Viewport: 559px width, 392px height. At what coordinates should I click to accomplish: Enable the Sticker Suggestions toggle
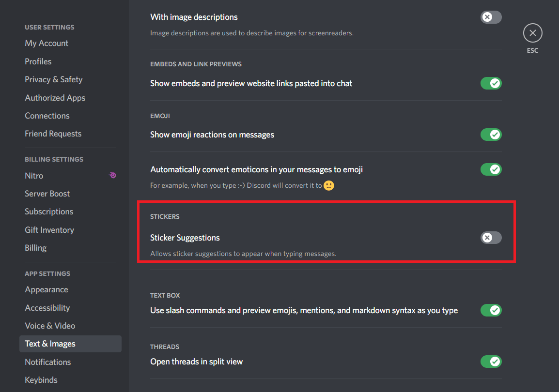491,238
